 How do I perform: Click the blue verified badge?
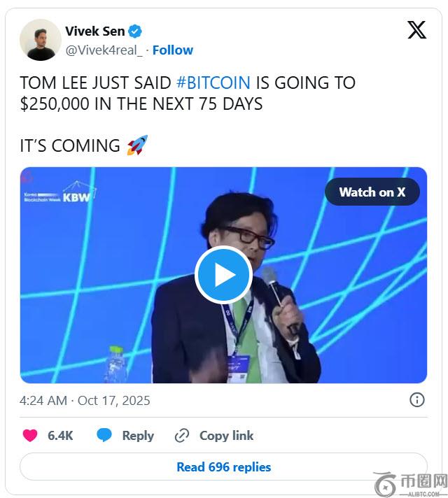[x=135, y=31]
